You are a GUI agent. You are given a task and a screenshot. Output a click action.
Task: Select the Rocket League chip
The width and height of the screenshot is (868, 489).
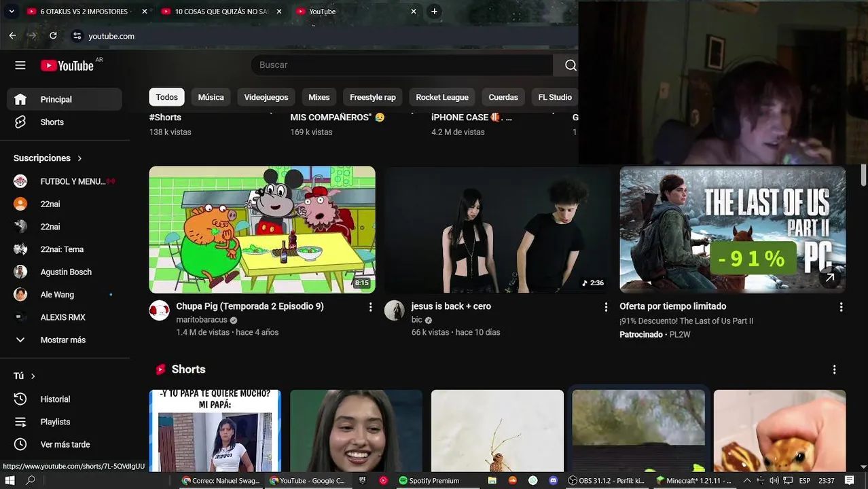point(442,97)
